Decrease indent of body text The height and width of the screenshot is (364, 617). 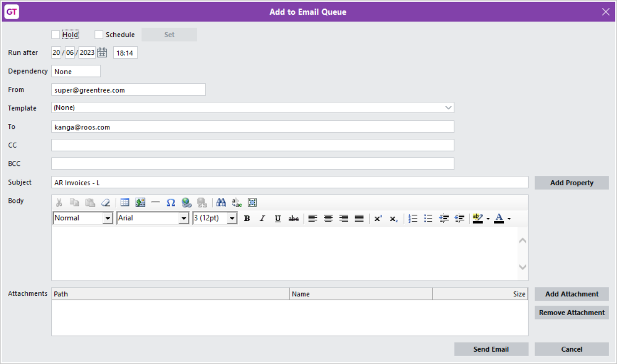(x=444, y=218)
